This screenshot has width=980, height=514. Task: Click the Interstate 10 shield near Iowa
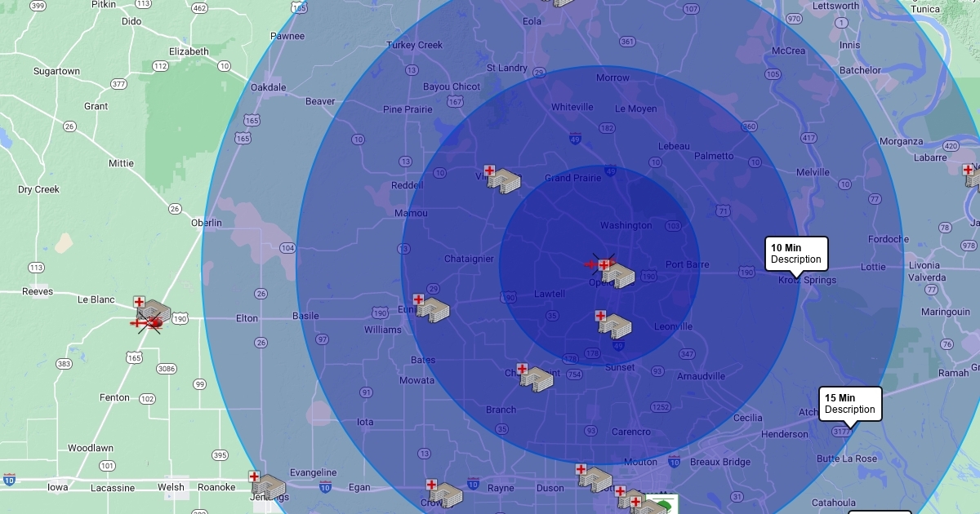(x=9, y=479)
